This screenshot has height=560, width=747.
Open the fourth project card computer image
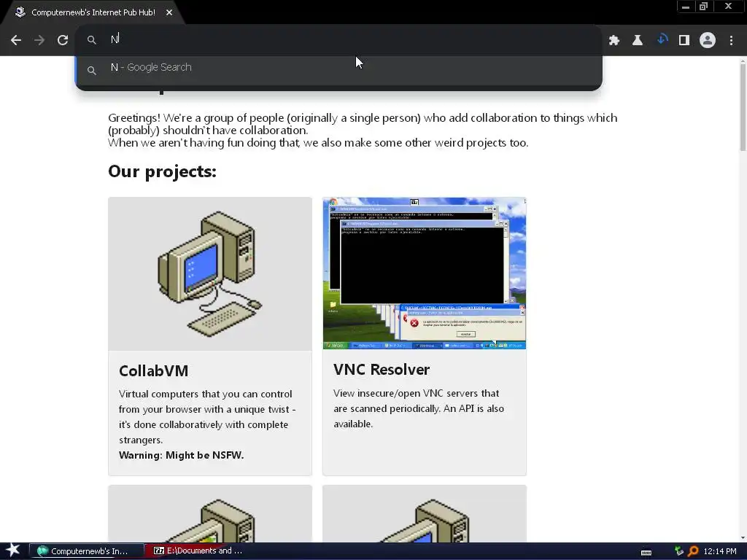coord(425,514)
